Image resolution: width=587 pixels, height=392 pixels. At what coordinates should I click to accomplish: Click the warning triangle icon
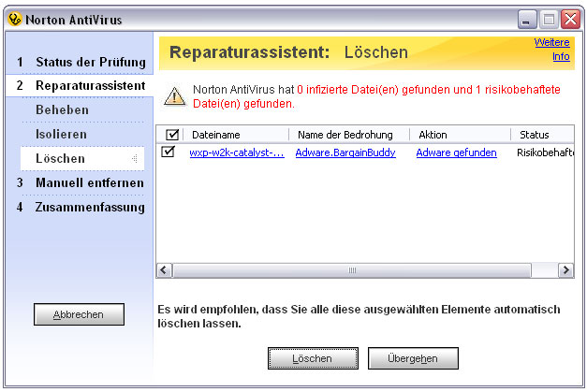tap(174, 96)
